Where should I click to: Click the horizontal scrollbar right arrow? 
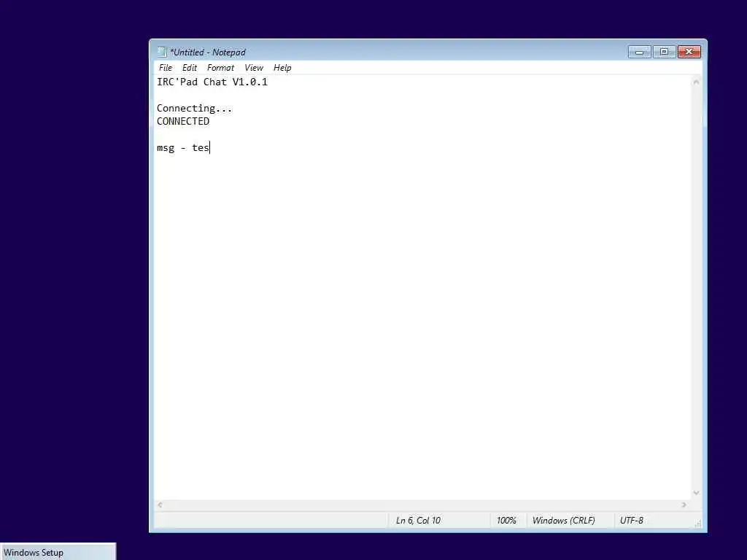tap(684, 505)
